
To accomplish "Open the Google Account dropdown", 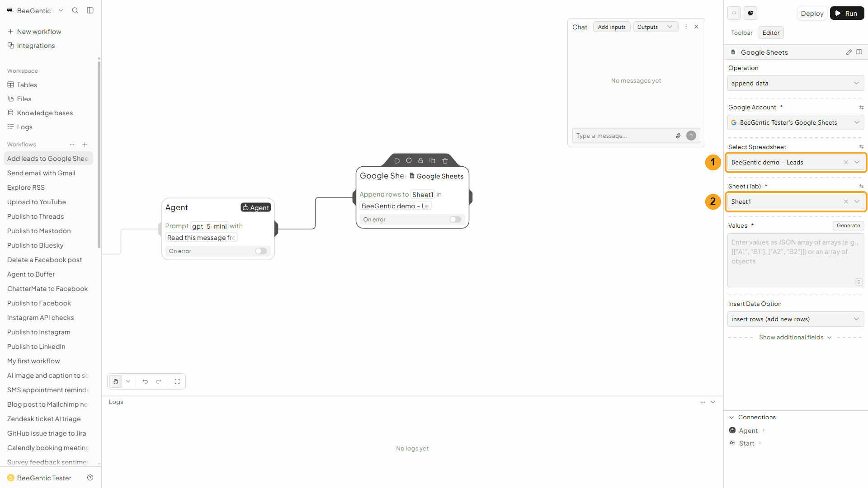I will click(796, 122).
